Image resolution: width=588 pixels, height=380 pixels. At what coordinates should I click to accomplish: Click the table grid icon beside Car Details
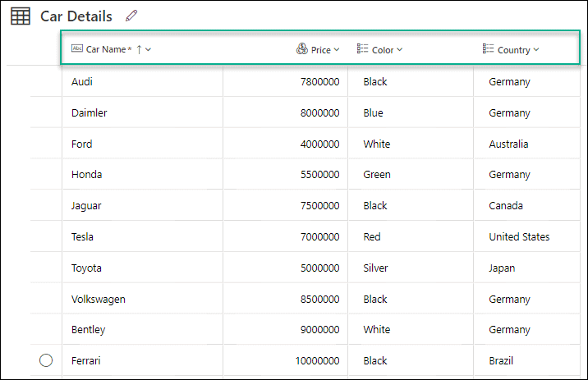point(21,16)
